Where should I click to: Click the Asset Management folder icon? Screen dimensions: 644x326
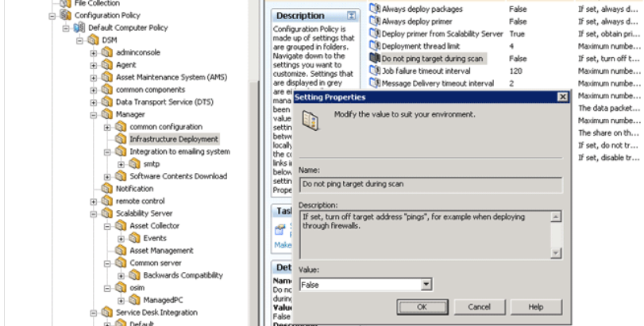[121, 250]
